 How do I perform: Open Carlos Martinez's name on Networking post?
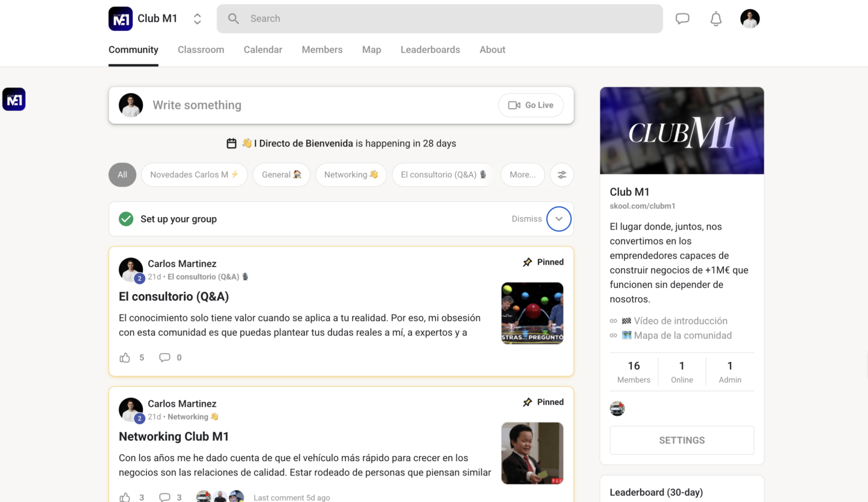[x=182, y=404]
